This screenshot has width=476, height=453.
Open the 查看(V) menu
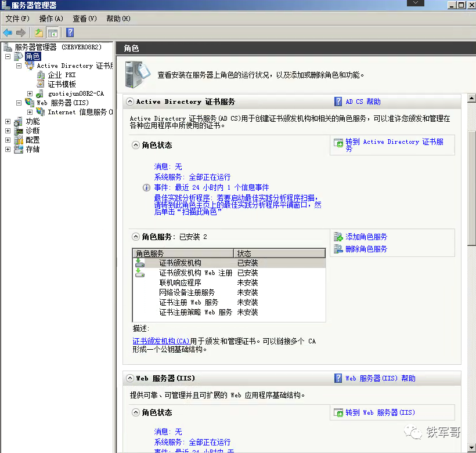tap(84, 19)
